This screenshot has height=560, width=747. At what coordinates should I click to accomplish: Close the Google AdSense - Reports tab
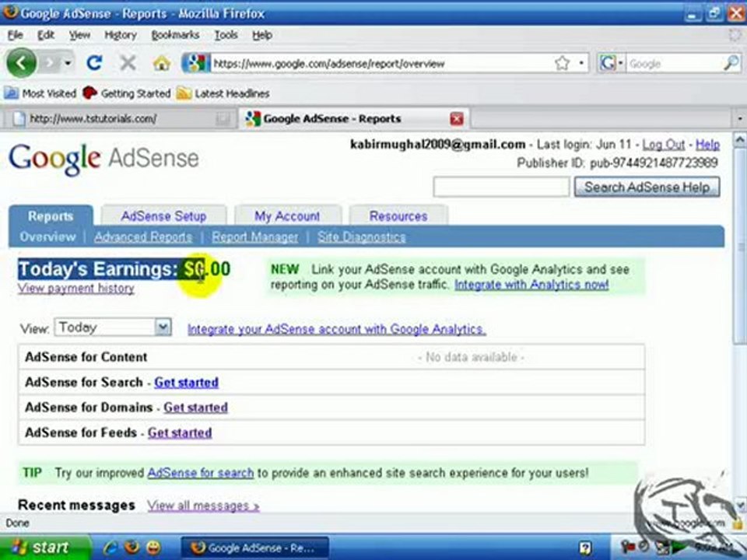tap(457, 118)
